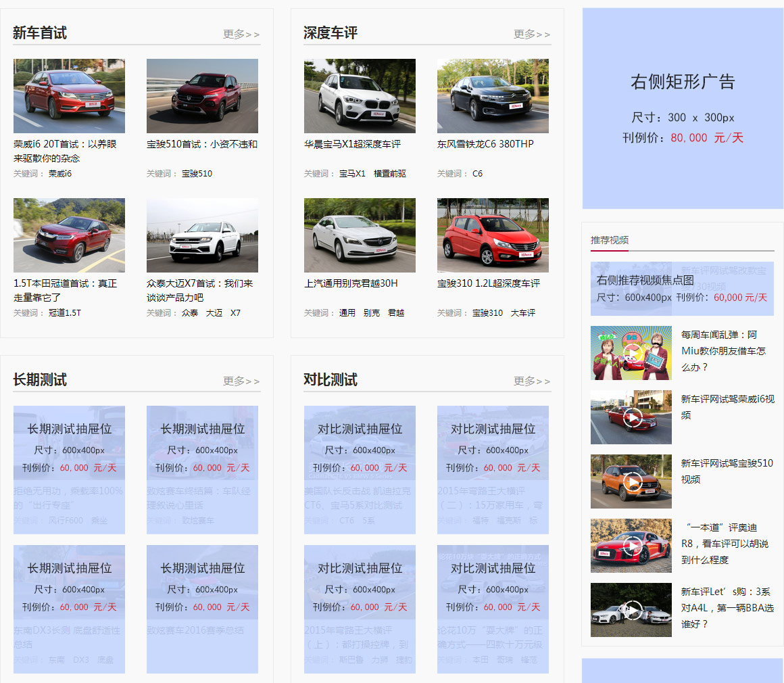Open 更多 link in 深度车评 section
The height and width of the screenshot is (683, 784).
click(x=531, y=34)
